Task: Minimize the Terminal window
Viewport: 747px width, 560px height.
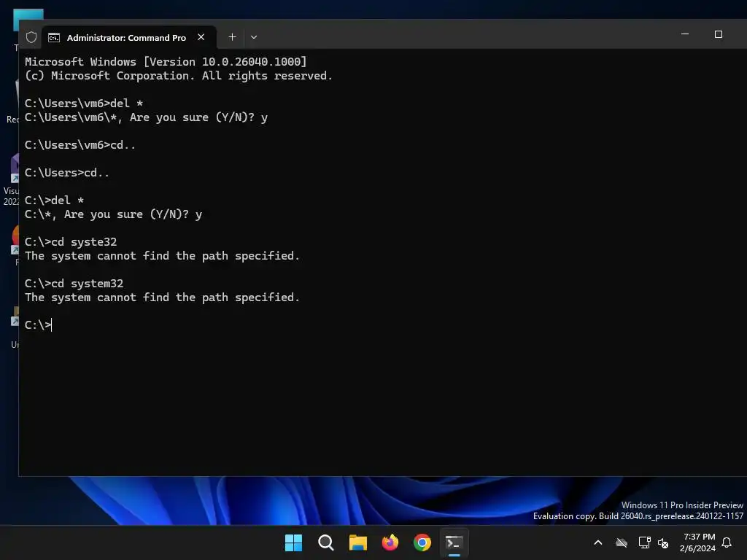Action: (685, 34)
